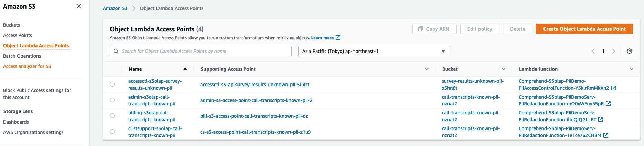This screenshot has width=644, height=146.
Task: Open external link icon beside Learn more
Action: (x=338, y=37)
